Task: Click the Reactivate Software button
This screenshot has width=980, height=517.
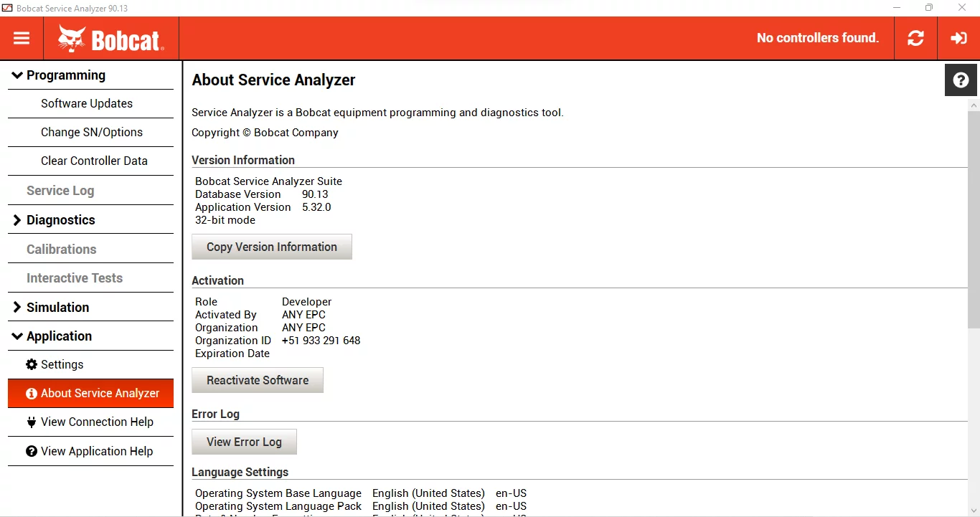Action: click(x=258, y=380)
